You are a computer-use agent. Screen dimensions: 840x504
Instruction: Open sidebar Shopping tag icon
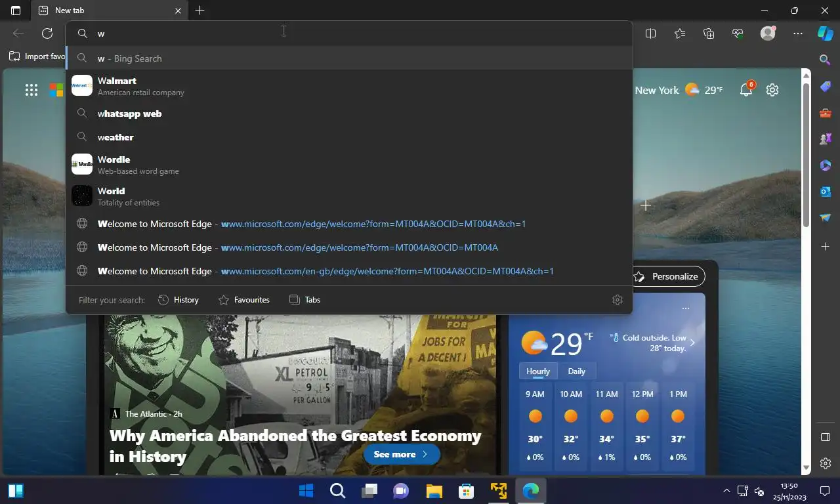click(825, 87)
